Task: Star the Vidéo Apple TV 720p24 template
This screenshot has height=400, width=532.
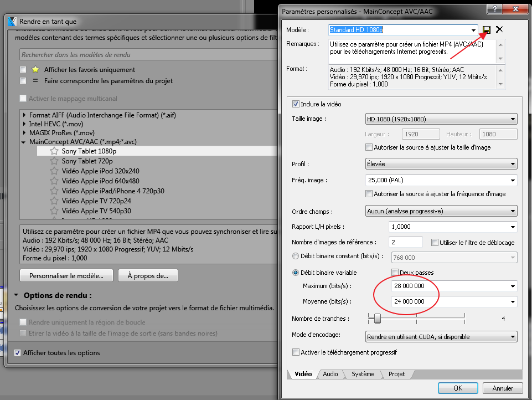Action: (x=54, y=201)
